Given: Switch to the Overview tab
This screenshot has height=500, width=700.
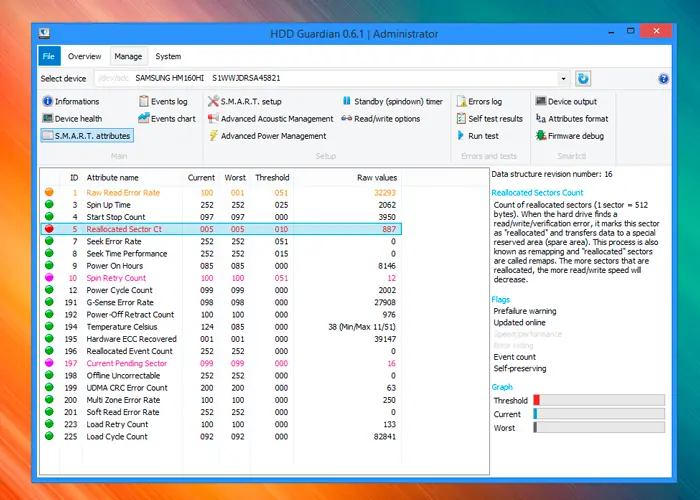Looking at the screenshot, I should [84, 56].
